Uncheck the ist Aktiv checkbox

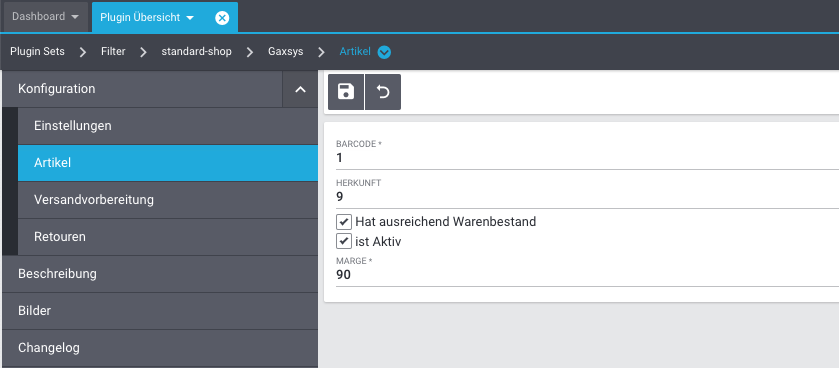pyautogui.click(x=344, y=242)
